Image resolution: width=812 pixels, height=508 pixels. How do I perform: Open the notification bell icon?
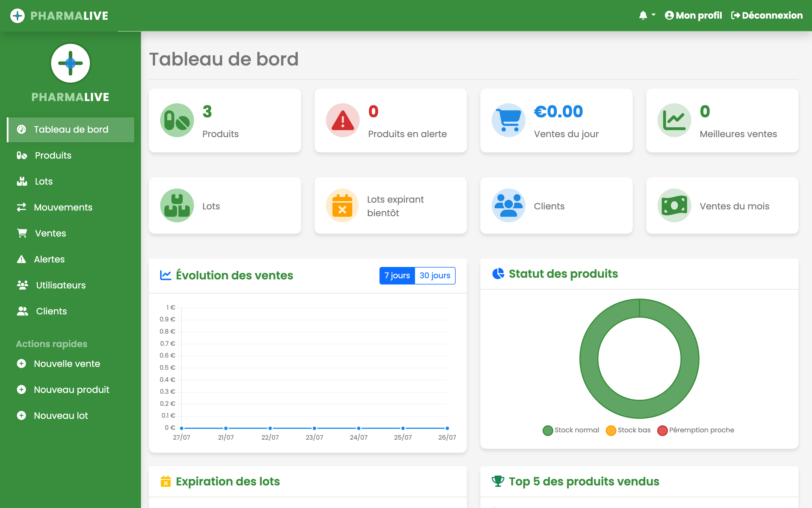(643, 16)
